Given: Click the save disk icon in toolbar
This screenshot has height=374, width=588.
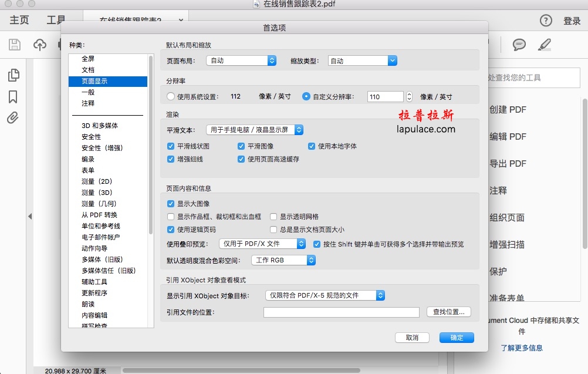Looking at the screenshot, I should coord(15,45).
